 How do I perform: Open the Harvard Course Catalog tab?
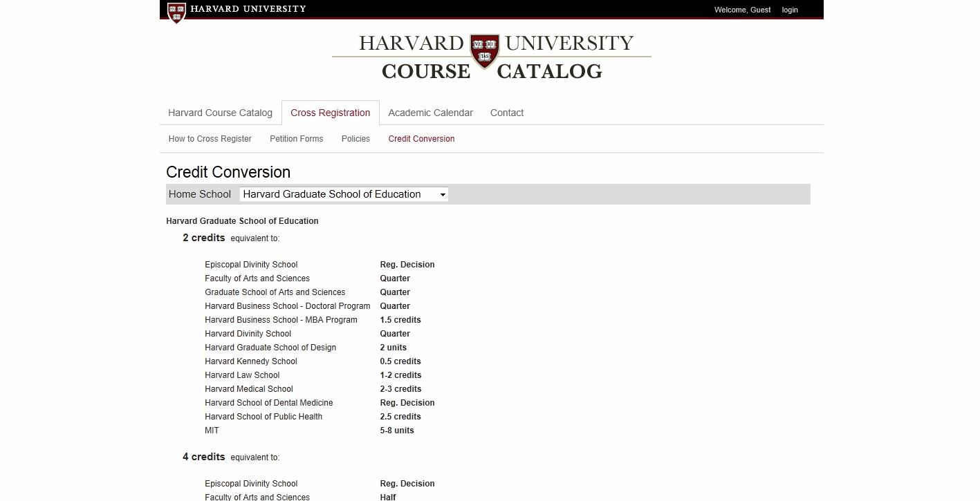click(x=220, y=113)
